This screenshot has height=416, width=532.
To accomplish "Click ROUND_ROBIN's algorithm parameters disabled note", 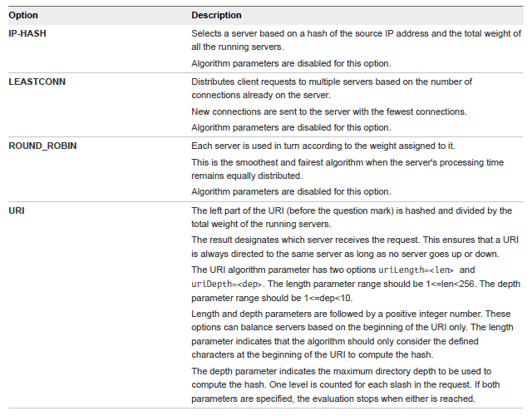I will [x=290, y=191].
